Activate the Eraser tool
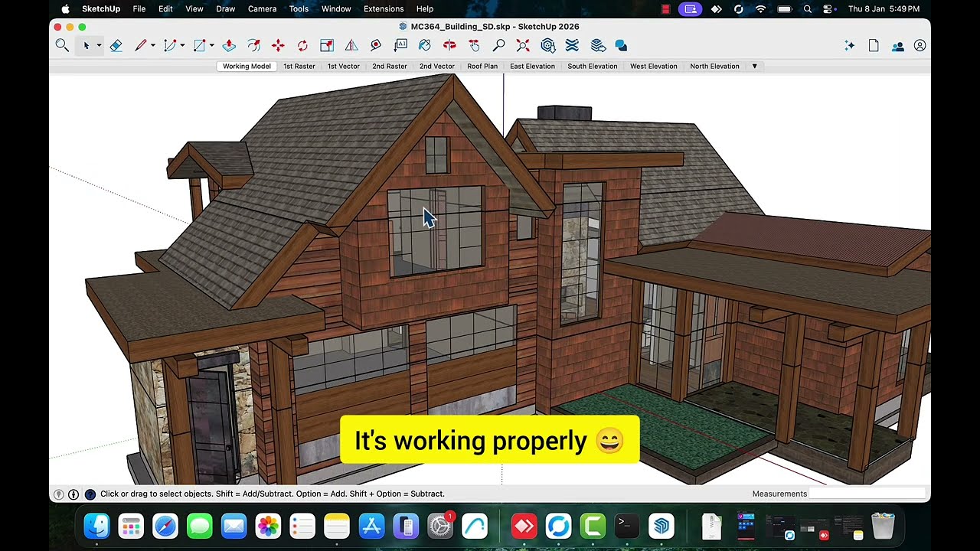980x551 pixels. [116, 46]
